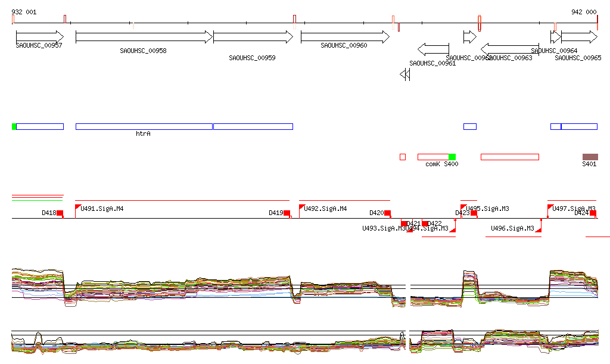The height and width of the screenshot is (364, 610).
Task: Click the D423 red terminator marker
Action: [x=474, y=213]
